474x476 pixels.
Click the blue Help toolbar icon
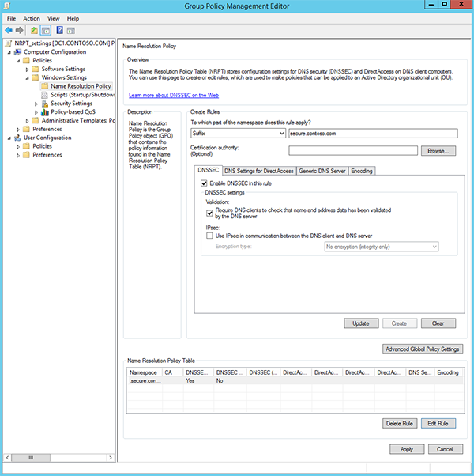coord(60,30)
